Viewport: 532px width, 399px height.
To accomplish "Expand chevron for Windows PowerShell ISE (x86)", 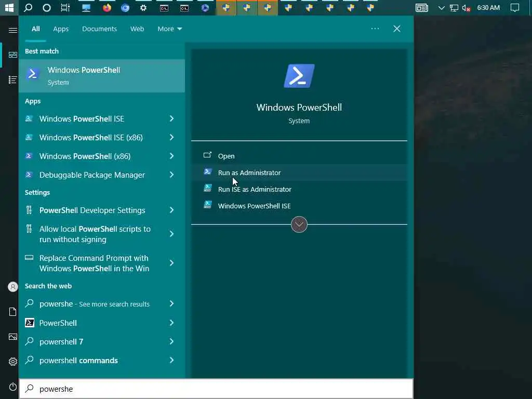I will (171, 137).
